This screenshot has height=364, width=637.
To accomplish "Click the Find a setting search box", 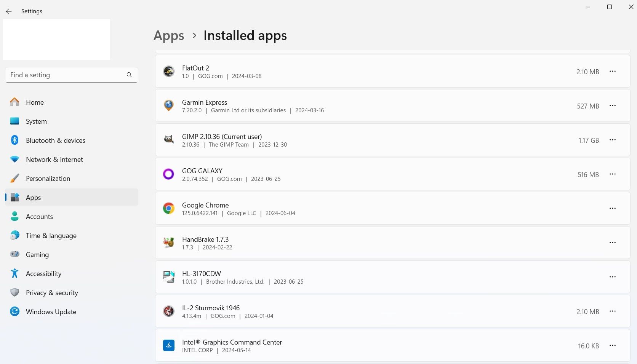I will [x=72, y=75].
